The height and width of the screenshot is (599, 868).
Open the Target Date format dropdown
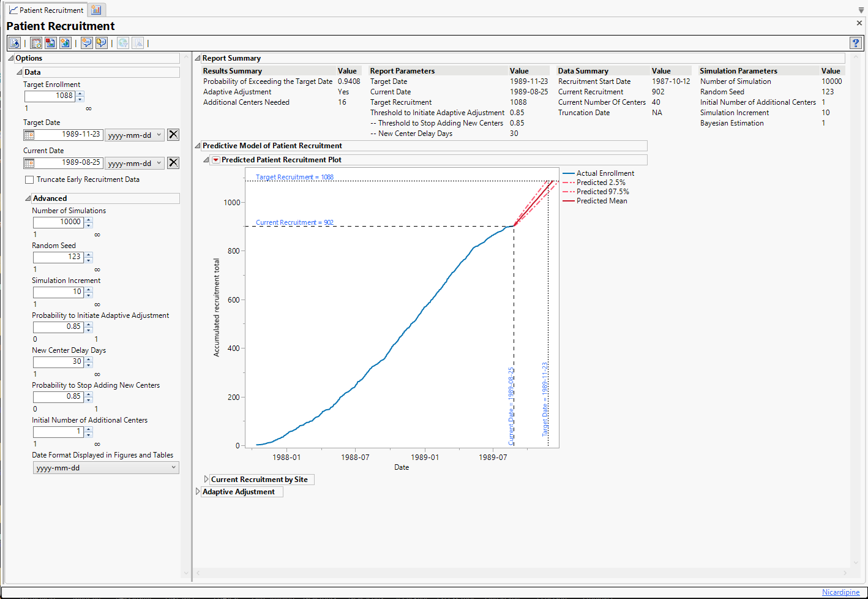(135, 135)
